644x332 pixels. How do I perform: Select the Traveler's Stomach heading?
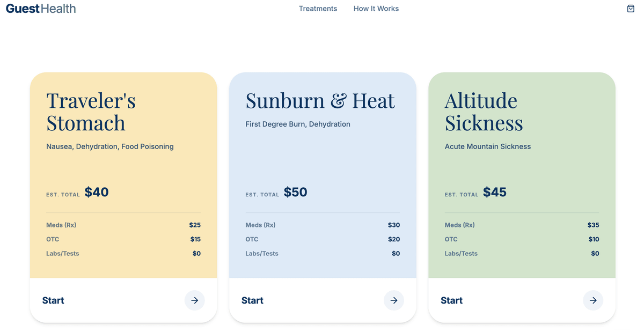coord(91,112)
